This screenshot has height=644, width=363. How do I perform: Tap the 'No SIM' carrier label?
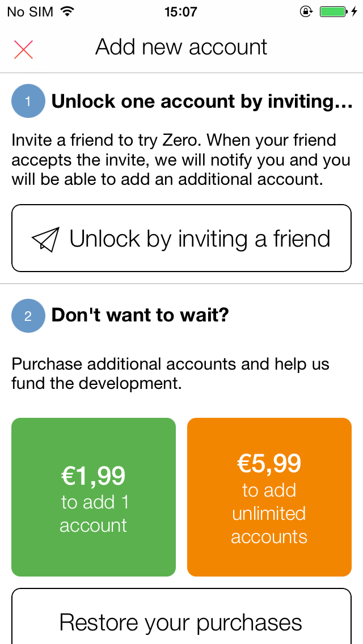click(x=31, y=11)
